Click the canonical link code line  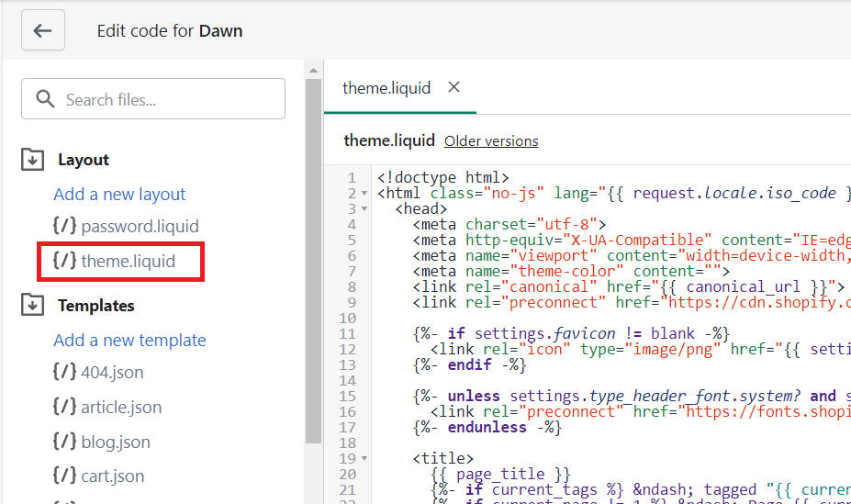[x=629, y=286]
